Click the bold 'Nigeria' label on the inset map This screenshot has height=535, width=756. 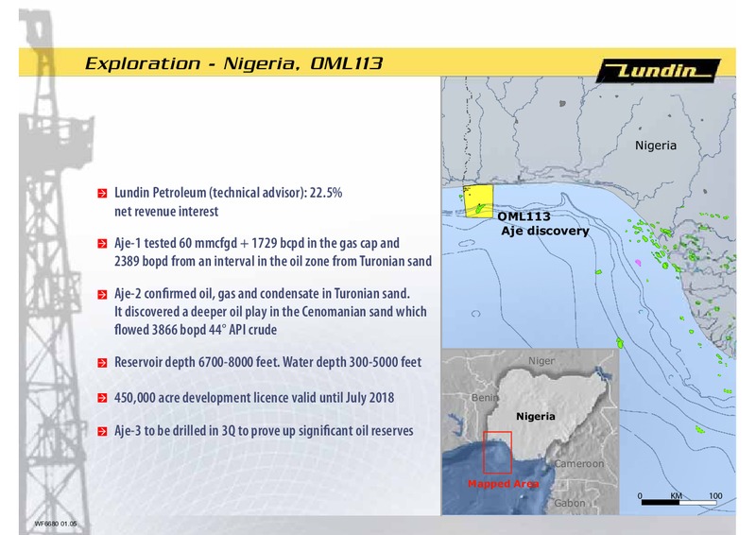point(535,416)
